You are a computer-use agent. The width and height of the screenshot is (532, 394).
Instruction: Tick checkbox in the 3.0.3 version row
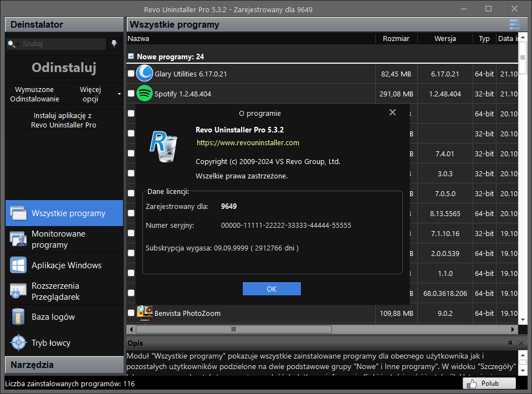pos(131,173)
